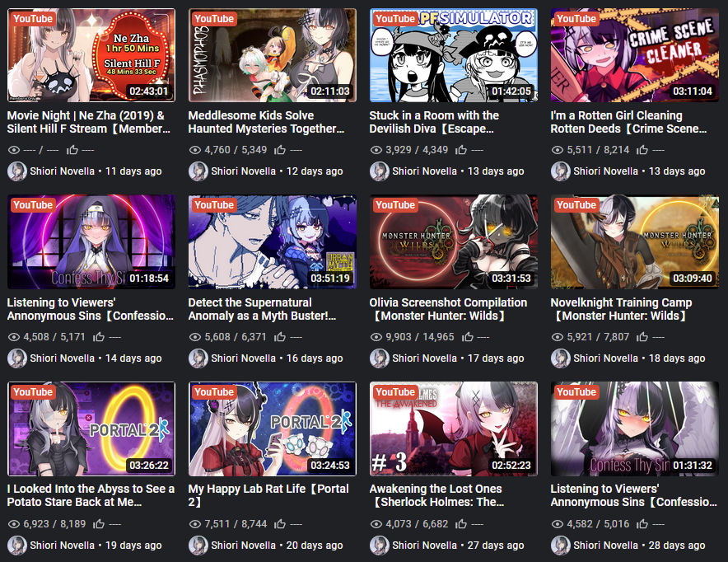Click thumbs-up icon under My Happy Lab Rat Life
The image size is (728, 562).
point(279,523)
